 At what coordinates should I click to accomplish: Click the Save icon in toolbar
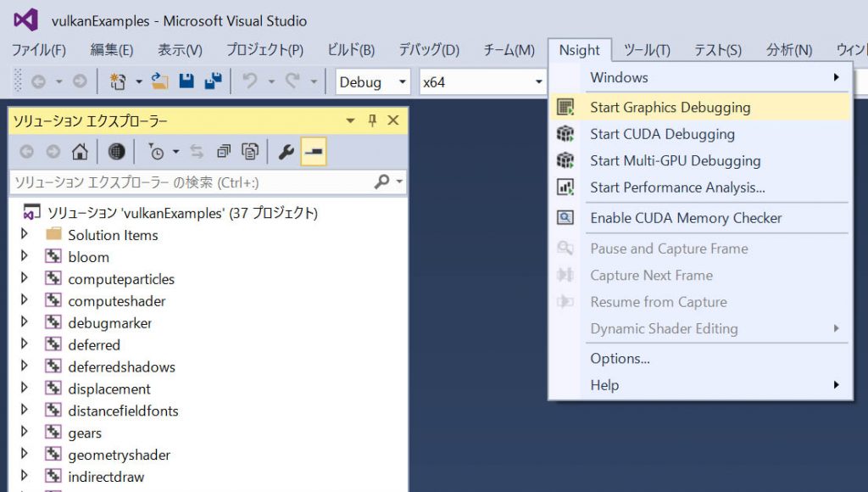click(x=186, y=81)
